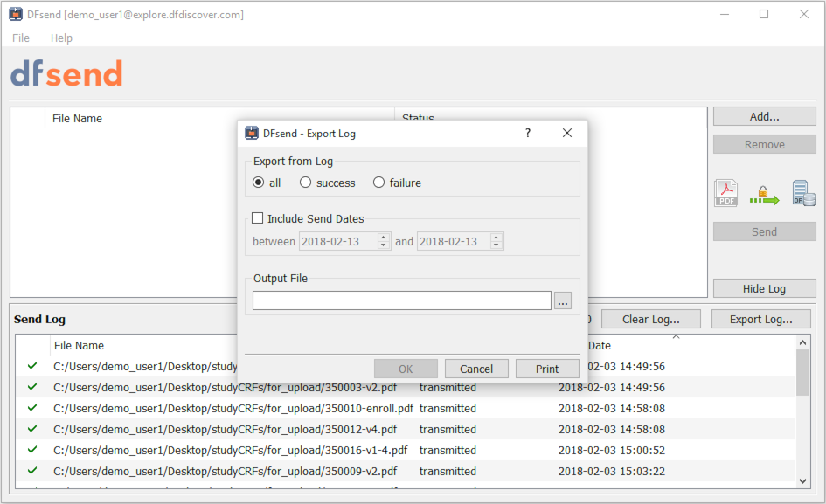Click the Export Log dialog help question mark
Image resolution: width=826 pixels, height=504 pixels.
(528, 133)
